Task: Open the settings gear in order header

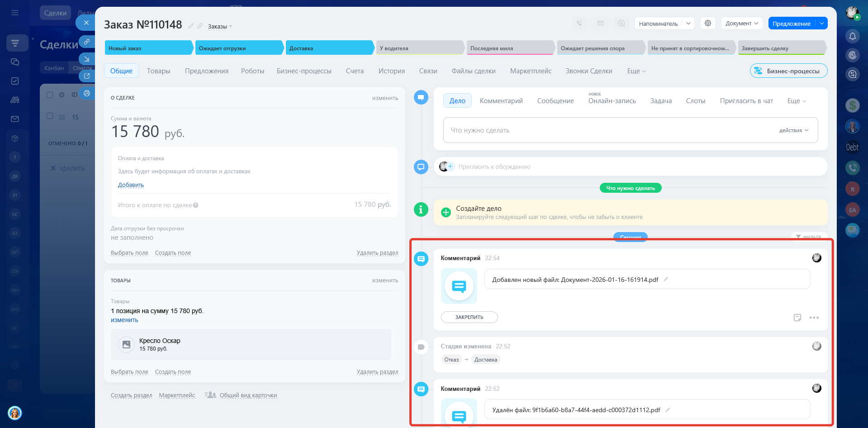Action: [707, 24]
